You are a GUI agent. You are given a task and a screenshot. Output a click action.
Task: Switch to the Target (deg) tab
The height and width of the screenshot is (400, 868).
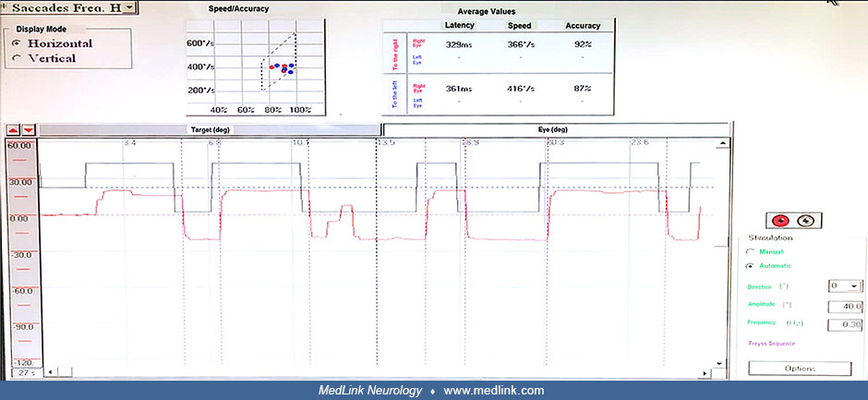[211, 129]
